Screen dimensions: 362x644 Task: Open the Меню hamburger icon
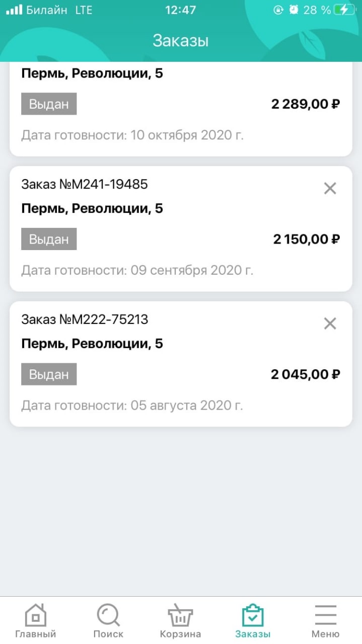point(325,615)
